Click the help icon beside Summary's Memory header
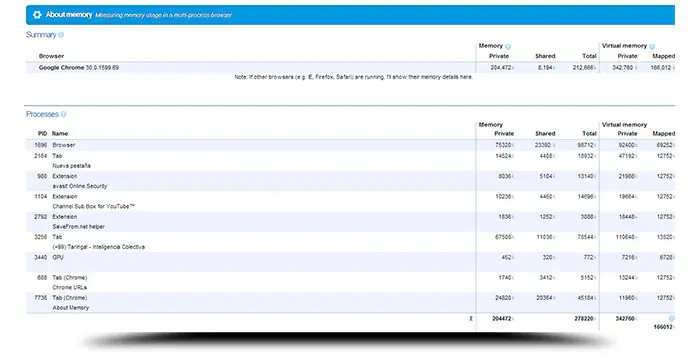The height and width of the screenshot is (360, 700). tap(508, 46)
